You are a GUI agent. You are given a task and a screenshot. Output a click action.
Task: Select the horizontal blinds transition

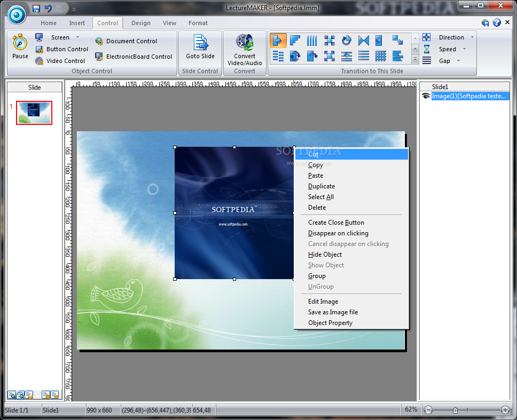(364, 56)
